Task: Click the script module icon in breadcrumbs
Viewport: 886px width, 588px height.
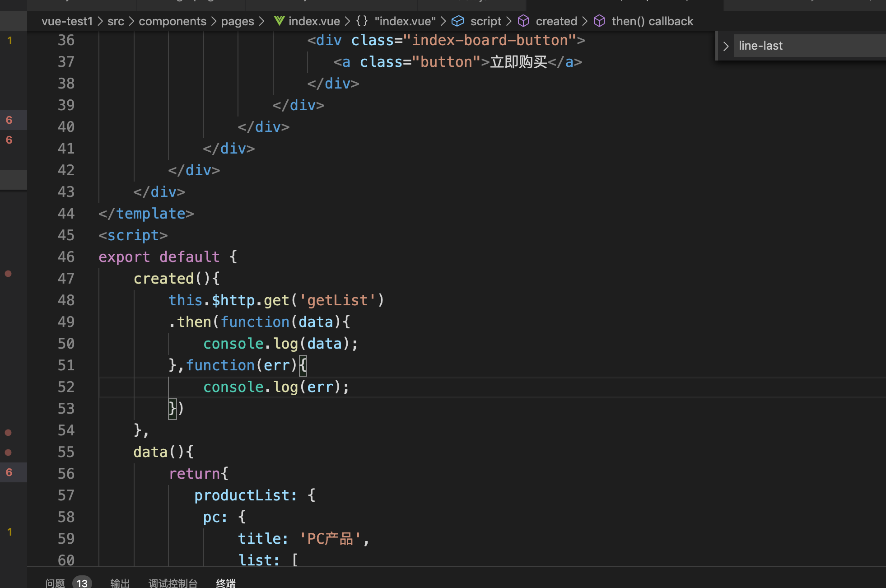Action: 458,21
